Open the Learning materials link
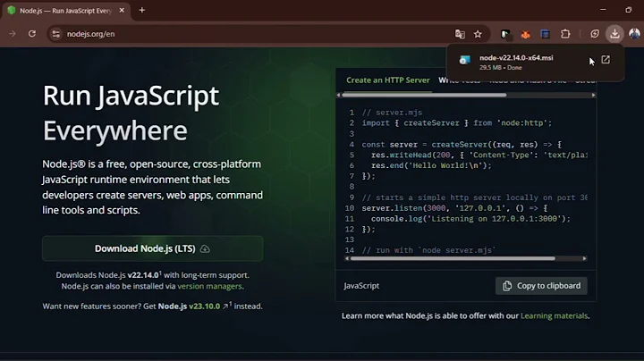Image resolution: width=644 pixels, height=361 pixels. click(x=554, y=316)
